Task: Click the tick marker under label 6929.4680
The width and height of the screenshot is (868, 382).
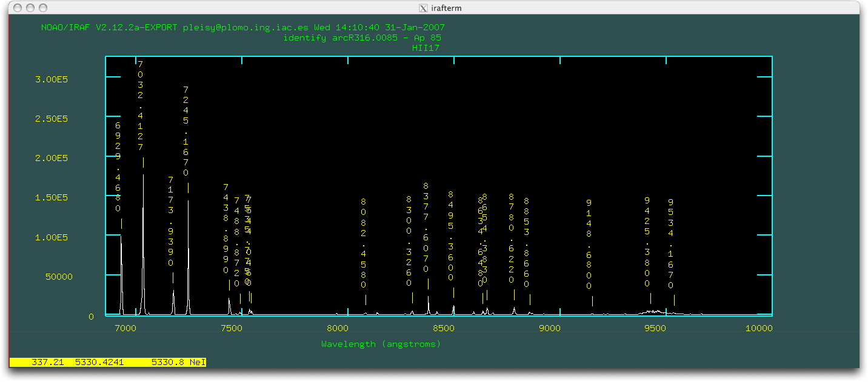Action: [121, 224]
